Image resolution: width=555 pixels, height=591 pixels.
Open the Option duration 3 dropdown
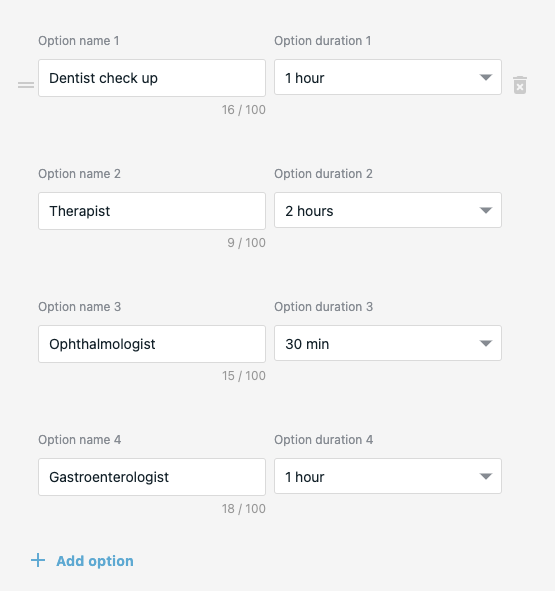[388, 343]
